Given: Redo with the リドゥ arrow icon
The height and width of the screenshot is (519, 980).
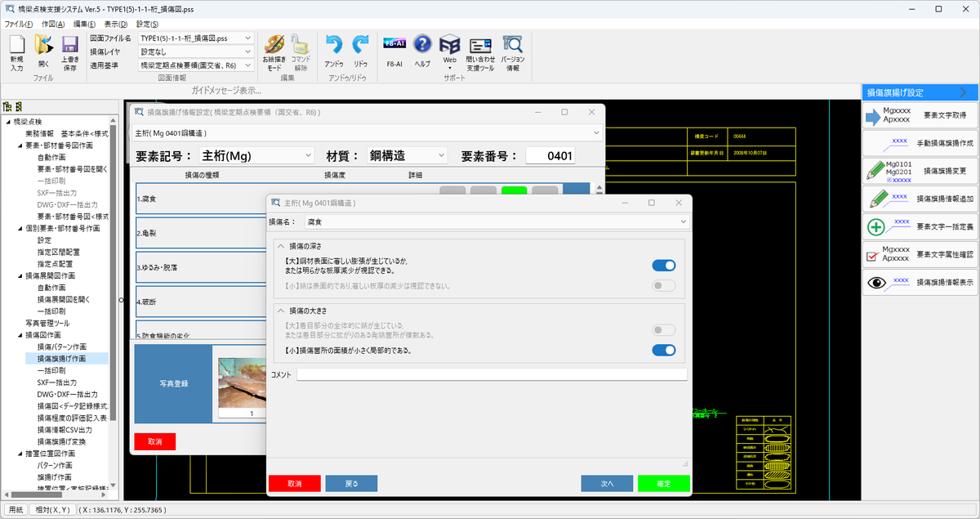Looking at the screenshot, I should click(360, 51).
